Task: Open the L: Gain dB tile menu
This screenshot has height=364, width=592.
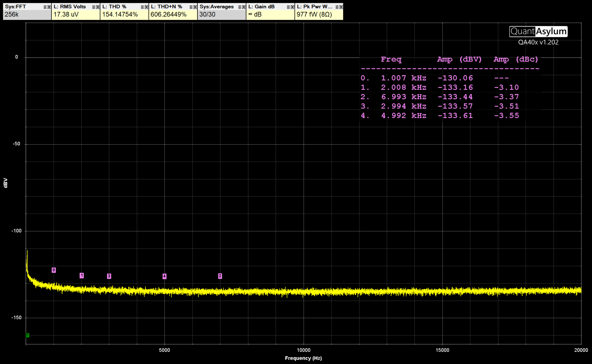Action: coord(288,7)
